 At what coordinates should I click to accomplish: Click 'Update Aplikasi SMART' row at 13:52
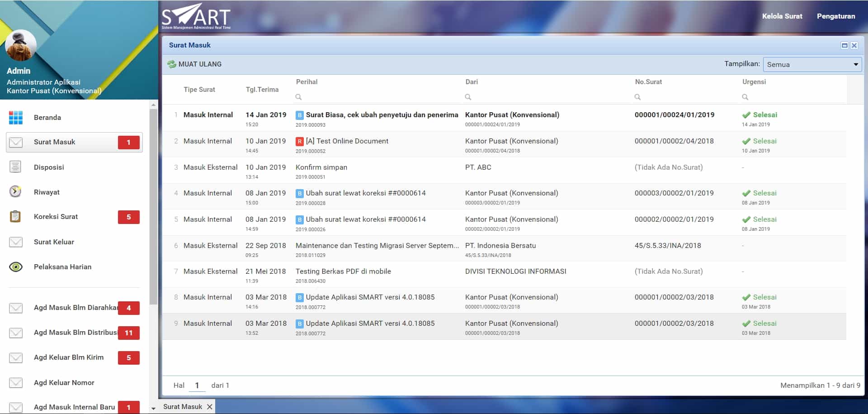(x=504, y=327)
